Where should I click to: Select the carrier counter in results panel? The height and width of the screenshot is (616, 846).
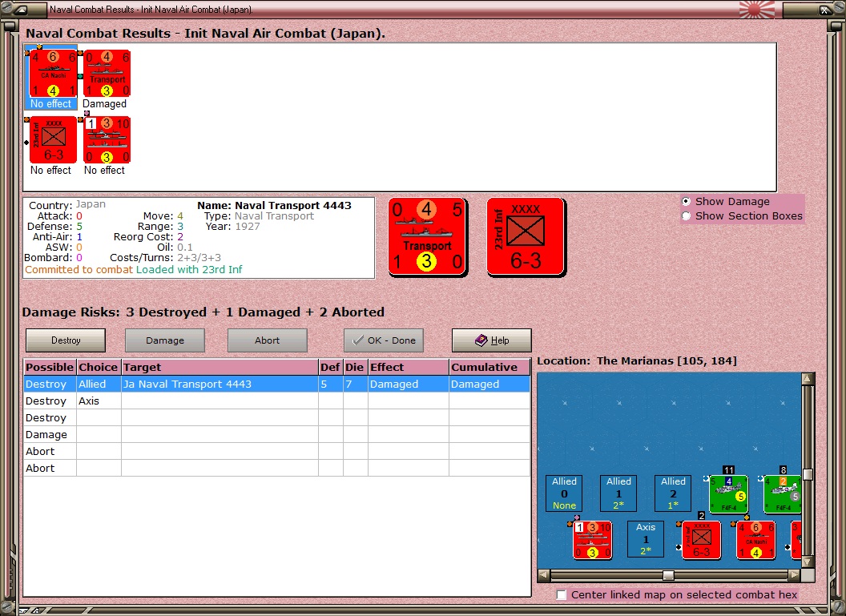click(x=107, y=139)
